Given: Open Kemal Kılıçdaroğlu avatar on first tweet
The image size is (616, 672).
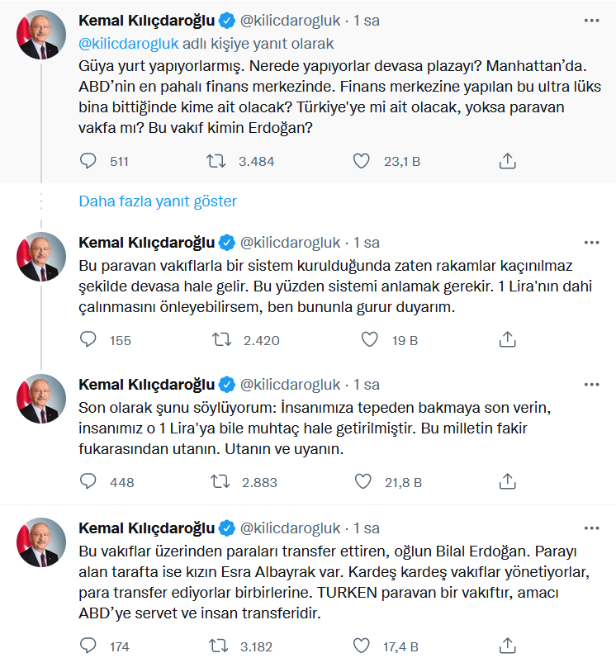Looking at the screenshot, I should (x=41, y=35).
